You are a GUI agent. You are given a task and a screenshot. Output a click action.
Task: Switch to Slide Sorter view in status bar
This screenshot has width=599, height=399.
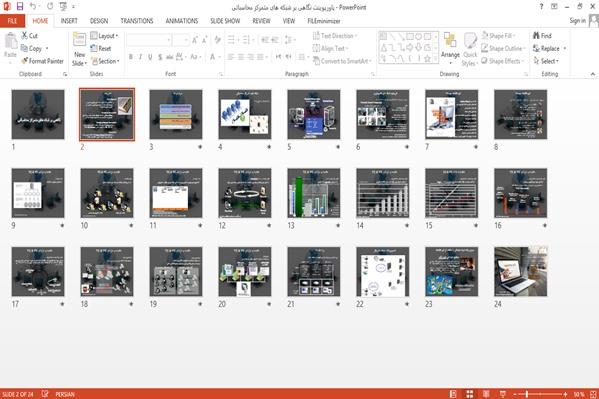tap(469, 394)
